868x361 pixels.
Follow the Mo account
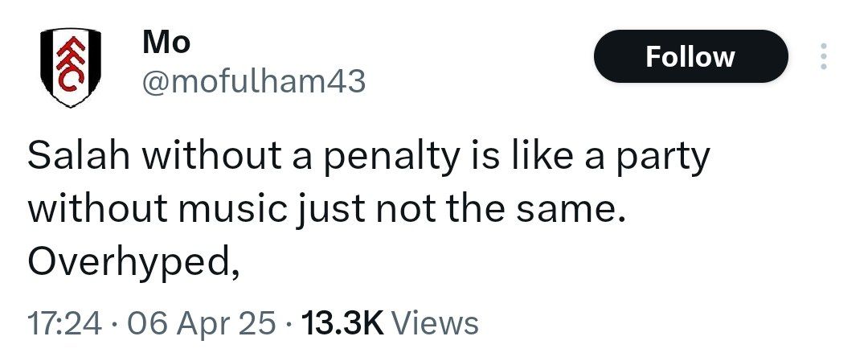pos(690,56)
